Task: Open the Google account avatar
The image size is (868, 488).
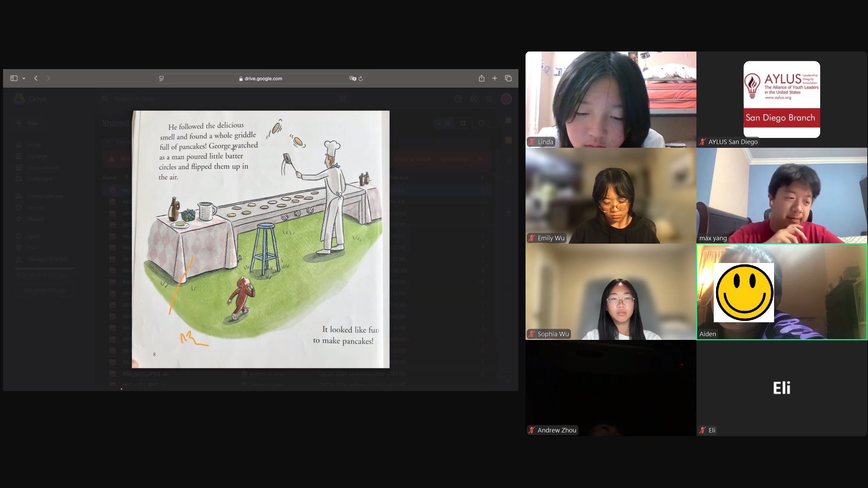Action: click(x=506, y=99)
